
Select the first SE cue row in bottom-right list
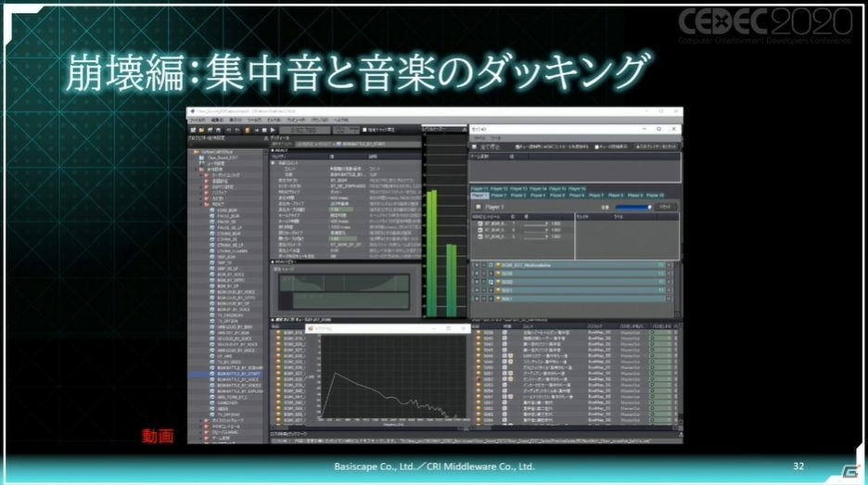coord(575,333)
